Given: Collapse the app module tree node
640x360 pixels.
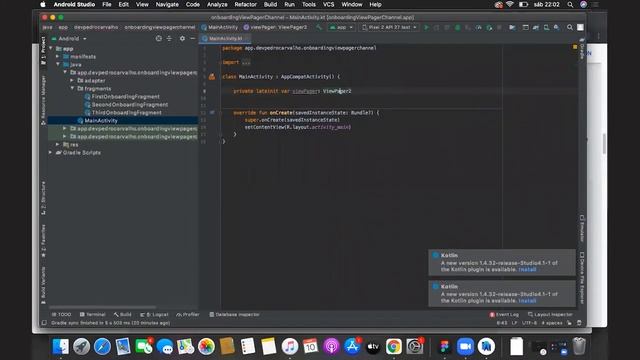Looking at the screenshot, I should (51, 48).
